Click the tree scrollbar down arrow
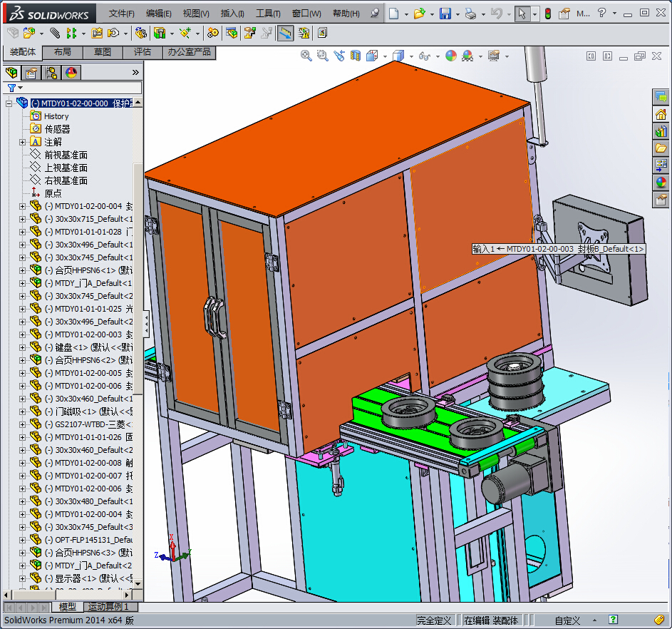 [x=138, y=583]
